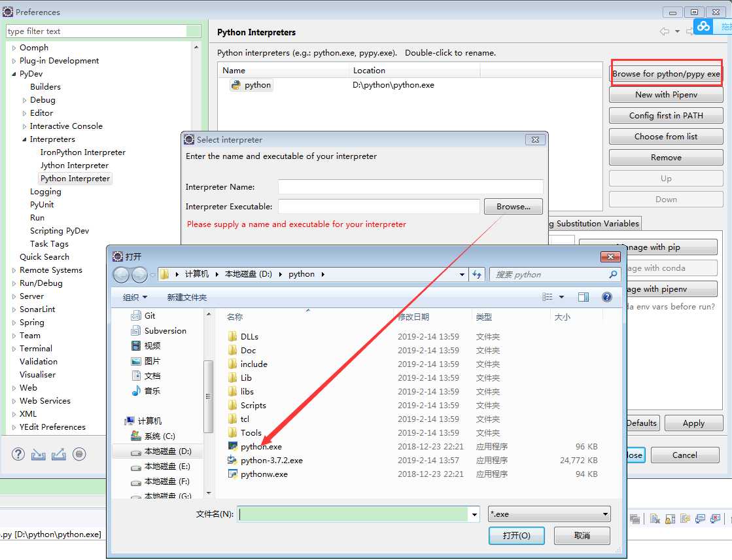Focus the Interpreter Name field

[411, 187]
